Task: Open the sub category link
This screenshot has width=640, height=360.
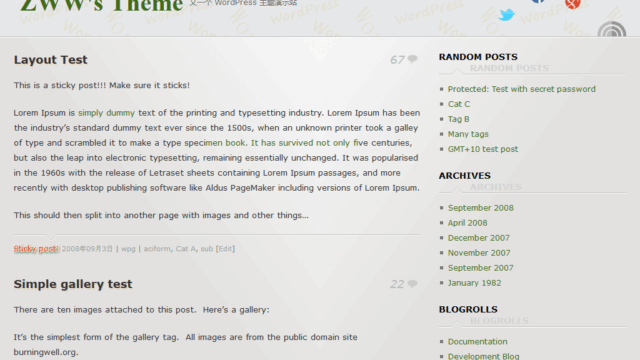Action: click(x=207, y=249)
